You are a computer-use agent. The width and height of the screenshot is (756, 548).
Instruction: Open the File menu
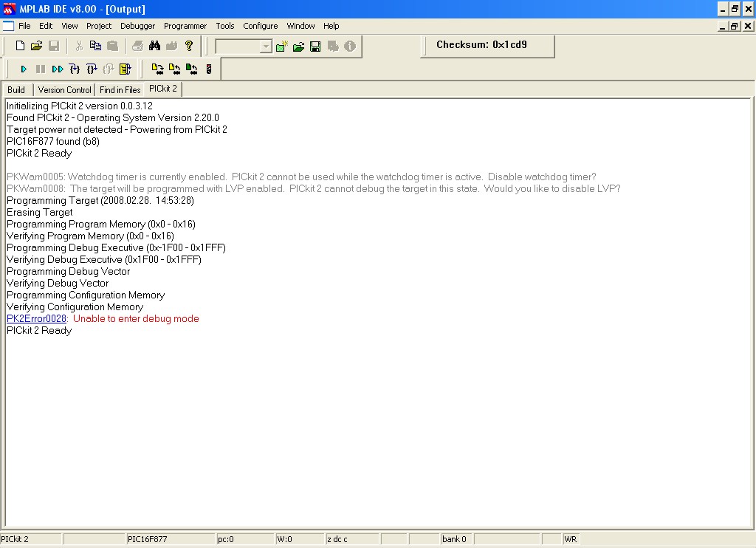click(x=24, y=26)
